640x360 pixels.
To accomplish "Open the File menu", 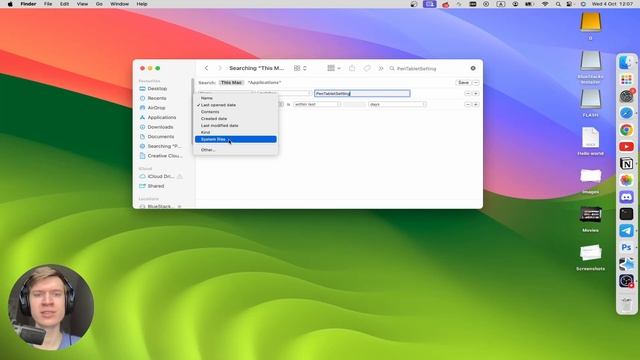I will (x=48, y=4).
